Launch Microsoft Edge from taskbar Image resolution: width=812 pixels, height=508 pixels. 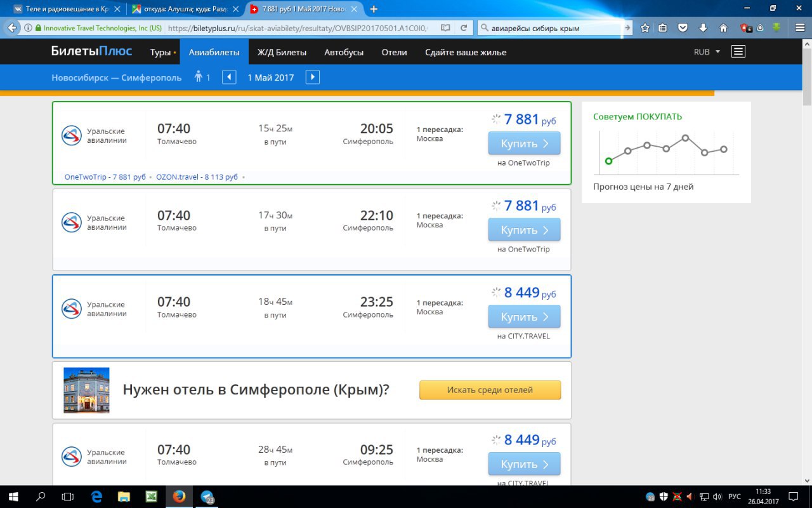[96, 497]
